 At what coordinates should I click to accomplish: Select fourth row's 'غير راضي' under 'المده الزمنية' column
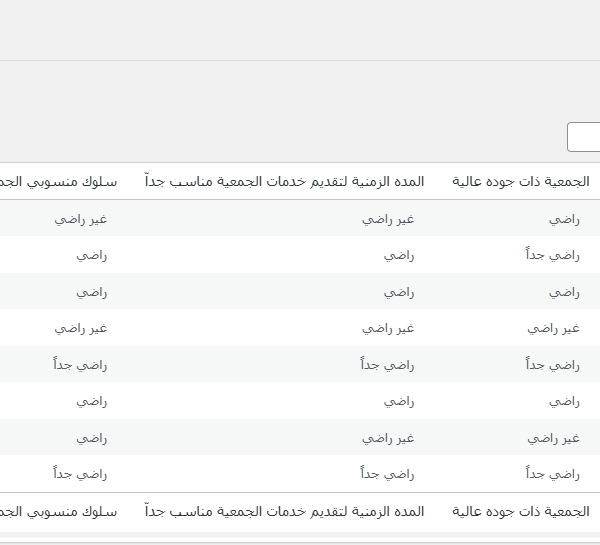pos(388,329)
